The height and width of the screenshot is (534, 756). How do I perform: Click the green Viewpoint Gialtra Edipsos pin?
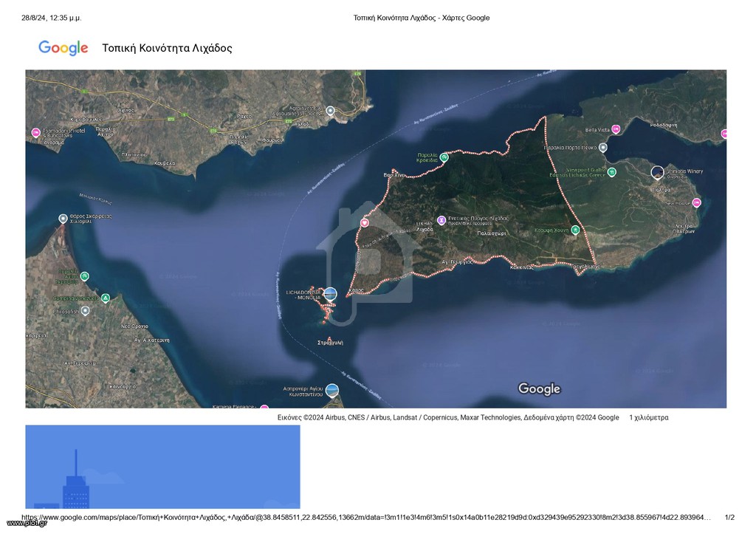pyautogui.click(x=612, y=172)
